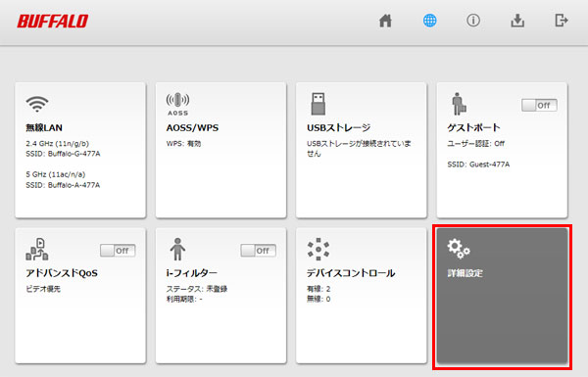
Task: Enable the i-Filter Off switch
Action: click(259, 251)
